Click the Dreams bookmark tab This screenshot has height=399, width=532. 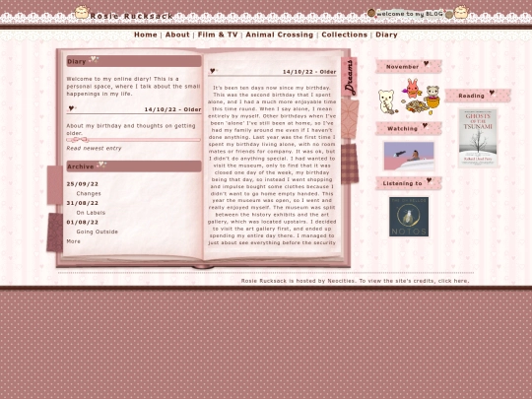(350, 77)
